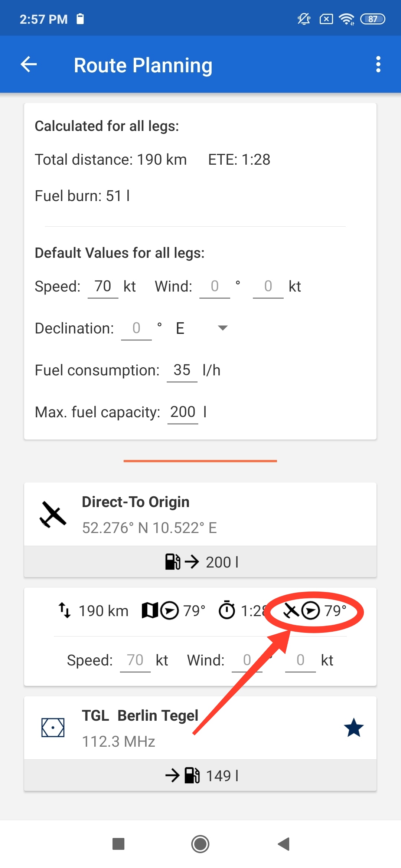Edit the max fuel capacity 200 field
The image size is (401, 868).
pos(183,412)
